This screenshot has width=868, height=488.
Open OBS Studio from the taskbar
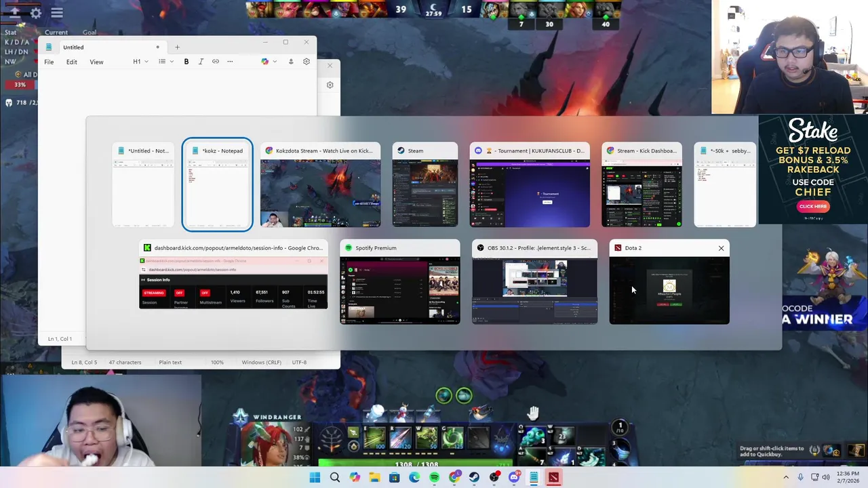[x=494, y=477]
